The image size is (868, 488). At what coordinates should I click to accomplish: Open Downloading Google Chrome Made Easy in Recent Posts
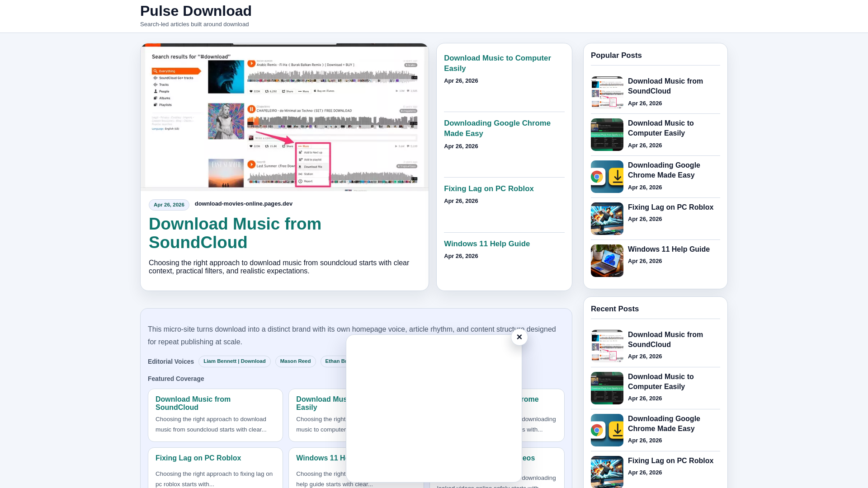pyautogui.click(x=664, y=424)
